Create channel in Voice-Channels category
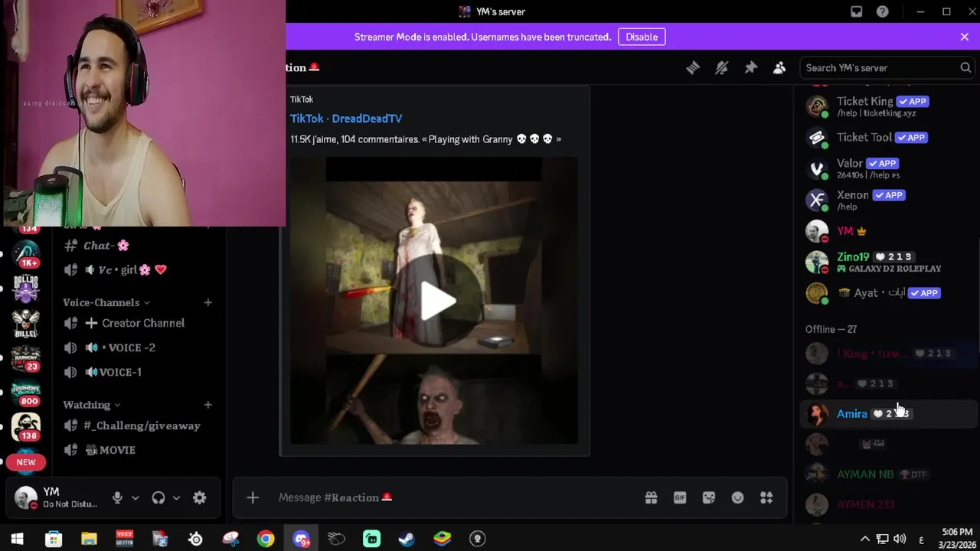Viewport: 980px width, 551px height. point(207,302)
